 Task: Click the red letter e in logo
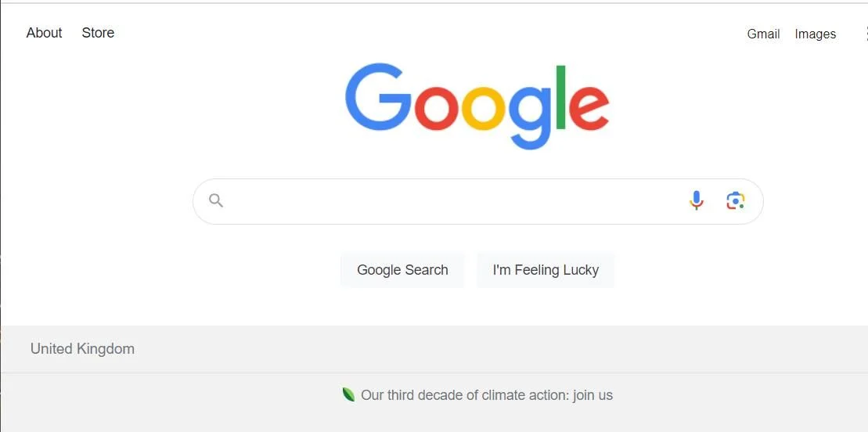click(x=589, y=108)
